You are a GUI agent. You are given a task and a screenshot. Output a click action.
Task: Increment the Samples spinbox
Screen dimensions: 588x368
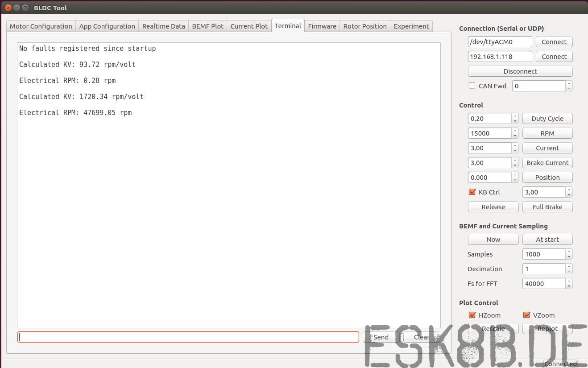click(569, 252)
